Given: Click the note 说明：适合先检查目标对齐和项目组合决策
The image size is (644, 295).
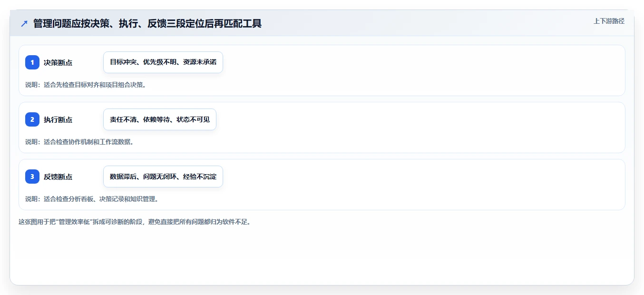Looking at the screenshot, I should [86, 85].
